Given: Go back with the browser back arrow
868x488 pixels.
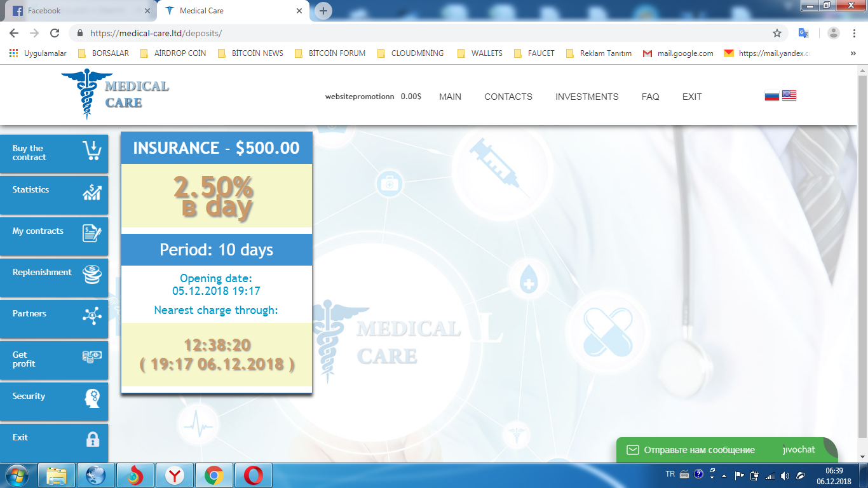Looking at the screenshot, I should click(14, 33).
